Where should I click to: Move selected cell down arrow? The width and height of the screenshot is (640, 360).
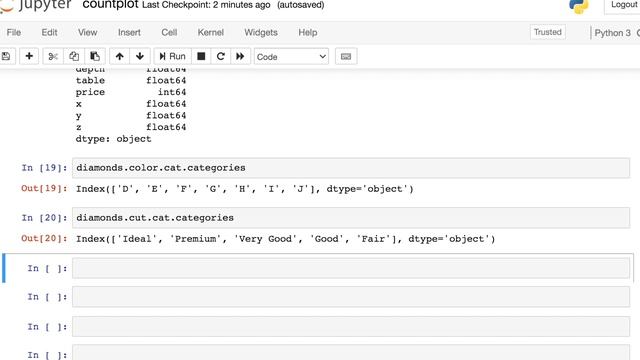tap(140, 56)
